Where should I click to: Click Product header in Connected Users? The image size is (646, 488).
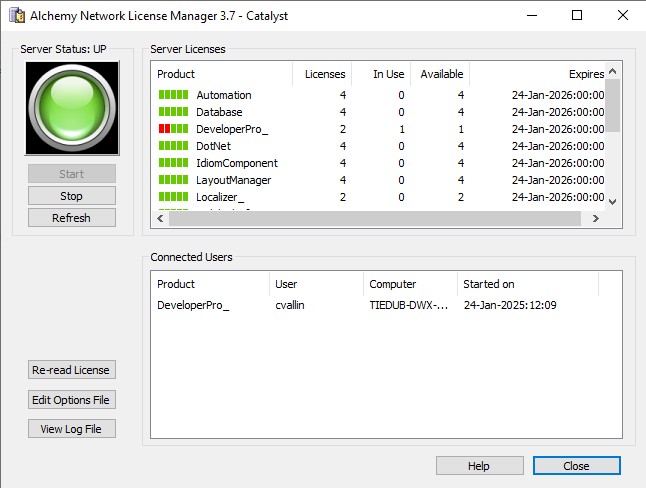click(x=210, y=284)
